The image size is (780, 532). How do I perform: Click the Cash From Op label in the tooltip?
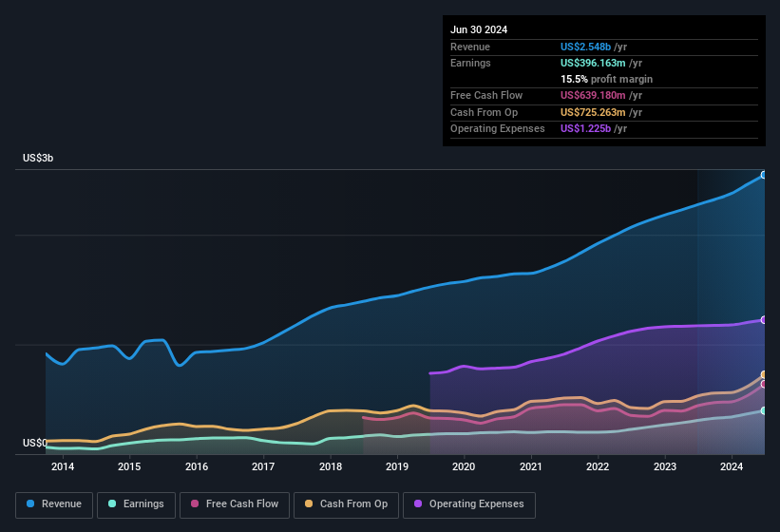(x=484, y=112)
